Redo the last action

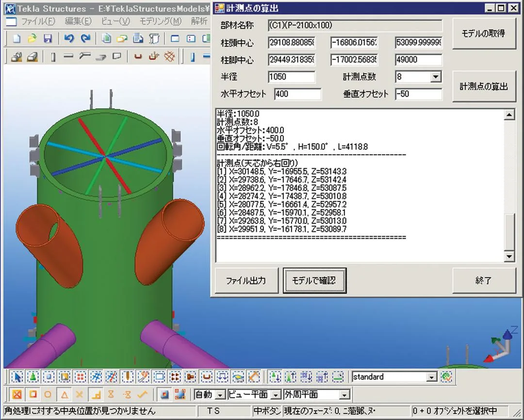pyautogui.click(x=85, y=39)
